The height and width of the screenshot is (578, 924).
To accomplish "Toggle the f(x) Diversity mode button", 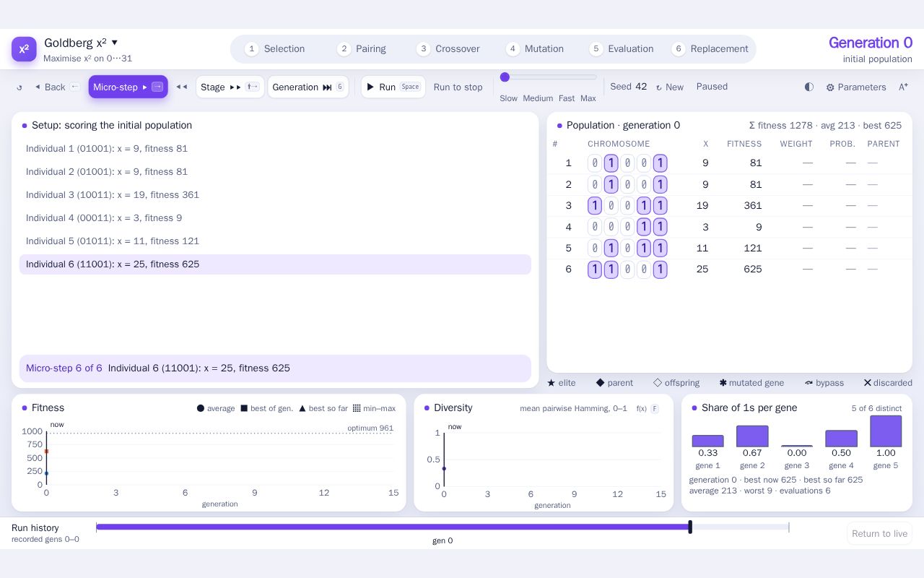I will click(x=648, y=409).
